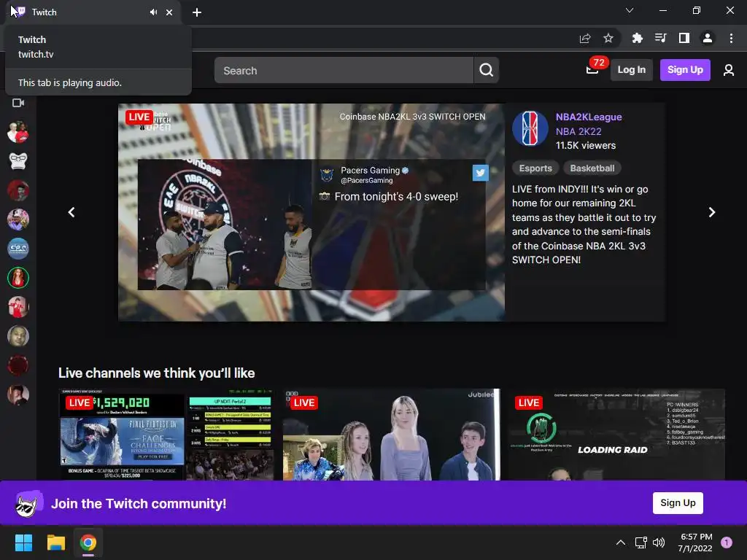This screenshot has height=560, width=747.
Task: Click the white Sign Up banner button
Action: click(x=678, y=503)
